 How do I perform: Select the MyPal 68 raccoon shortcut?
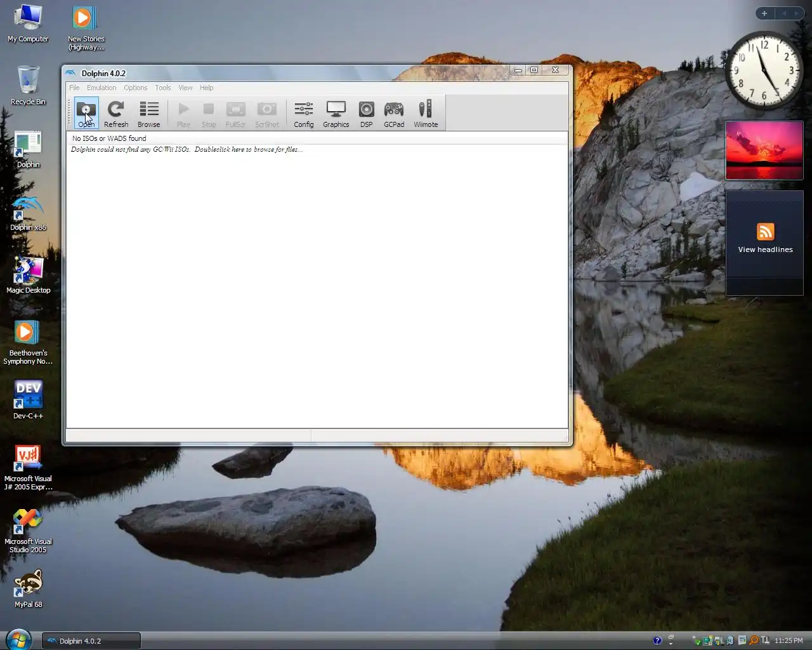coord(28,589)
